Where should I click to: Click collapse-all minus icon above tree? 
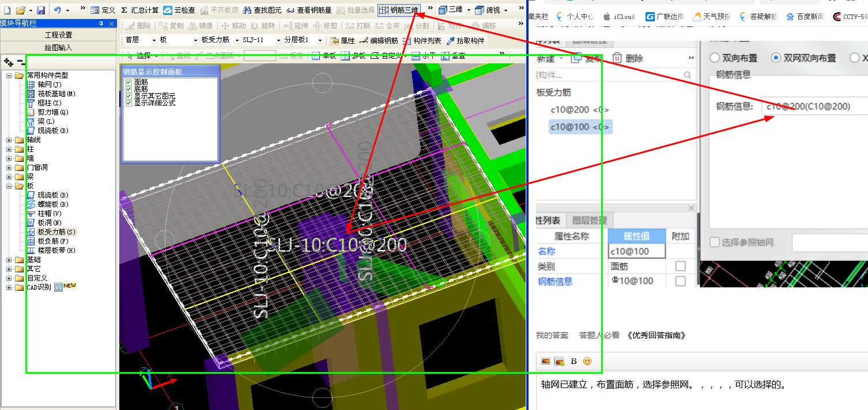click(x=20, y=62)
